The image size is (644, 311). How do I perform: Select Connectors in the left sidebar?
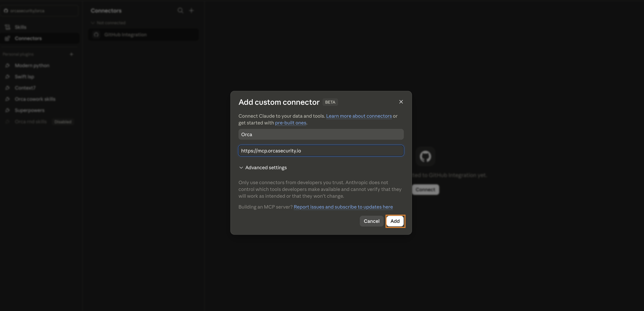click(x=39, y=38)
